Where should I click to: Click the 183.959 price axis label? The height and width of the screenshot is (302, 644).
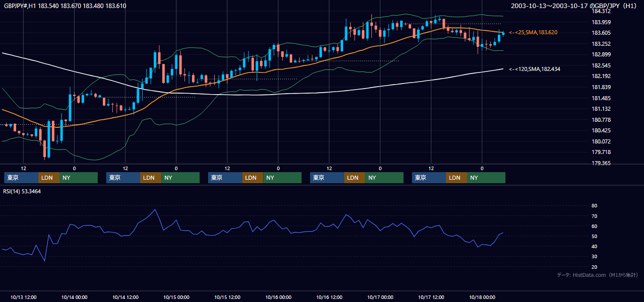click(x=601, y=22)
